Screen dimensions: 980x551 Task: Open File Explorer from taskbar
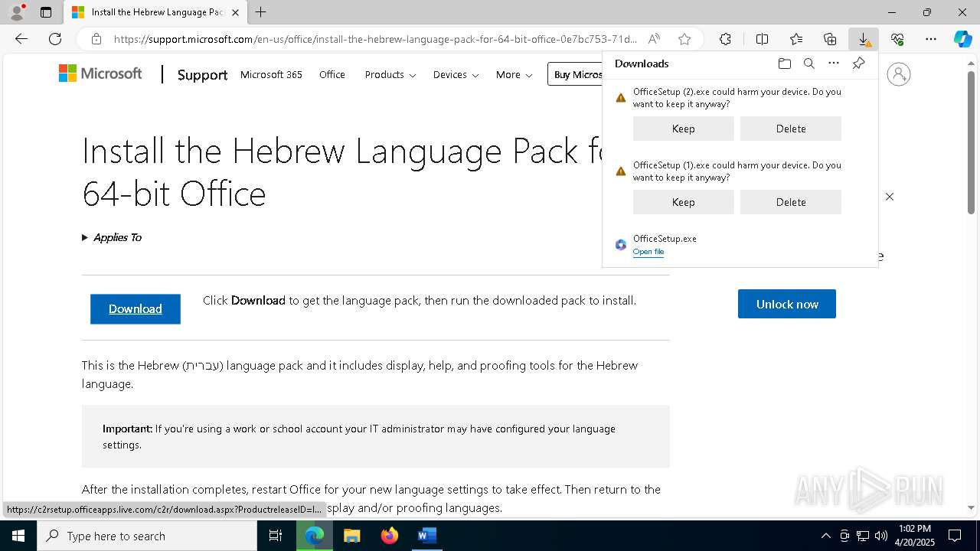(351, 536)
